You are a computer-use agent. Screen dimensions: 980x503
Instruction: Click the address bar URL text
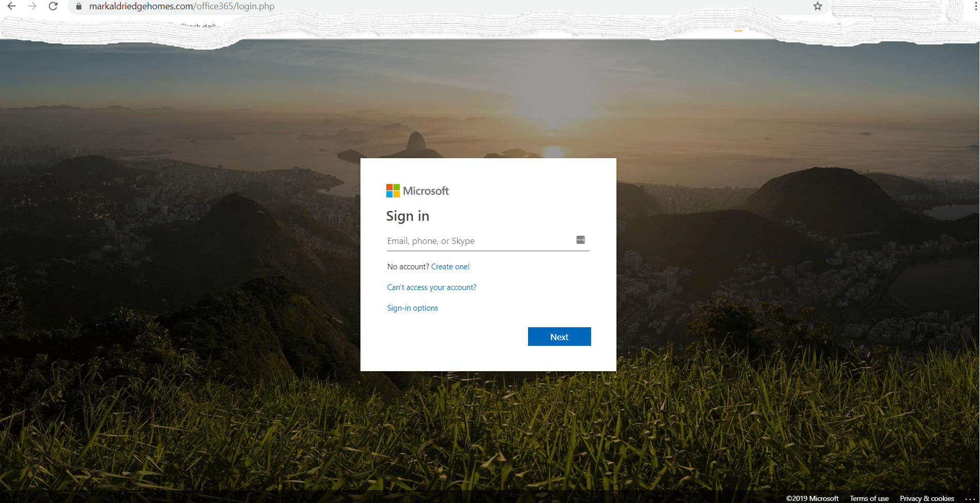coord(182,6)
